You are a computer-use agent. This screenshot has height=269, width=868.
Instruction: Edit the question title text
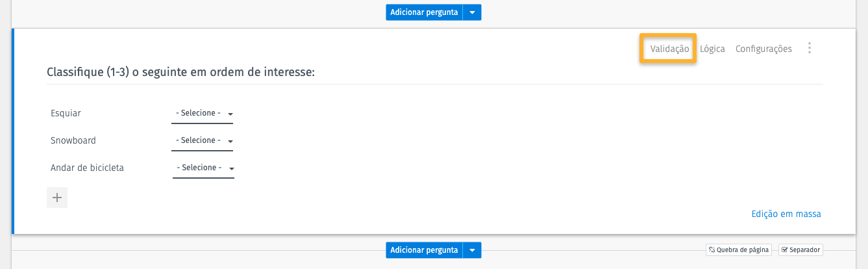[180, 72]
